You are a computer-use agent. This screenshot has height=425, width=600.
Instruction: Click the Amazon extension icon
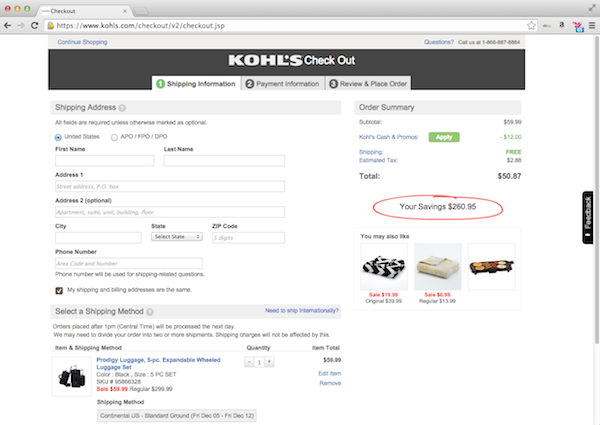[561, 25]
